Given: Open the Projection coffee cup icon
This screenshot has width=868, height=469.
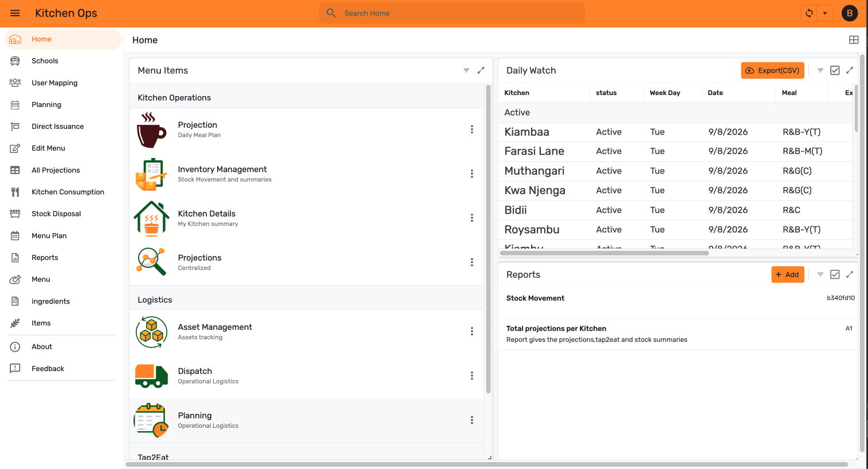Looking at the screenshot, I should coord(151,130).
